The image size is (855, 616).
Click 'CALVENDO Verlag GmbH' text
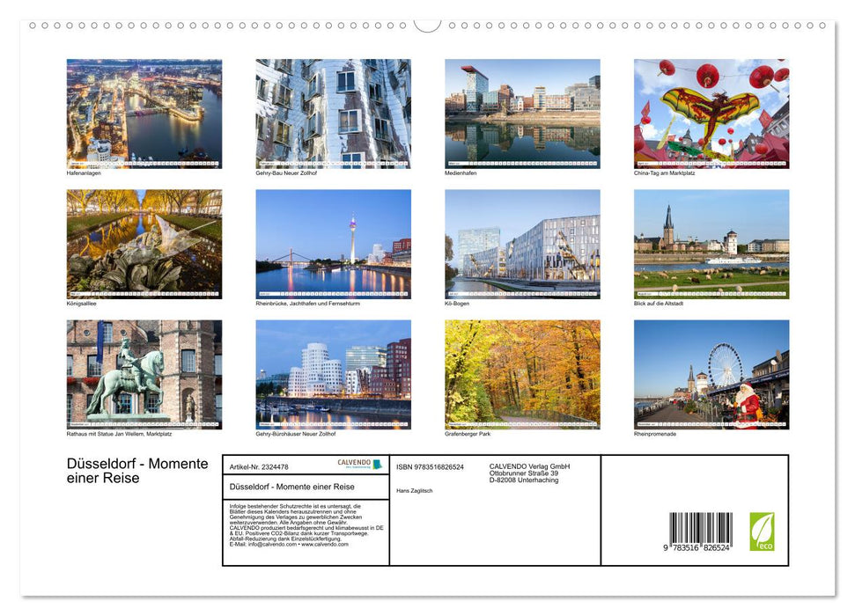click(529, 466)
